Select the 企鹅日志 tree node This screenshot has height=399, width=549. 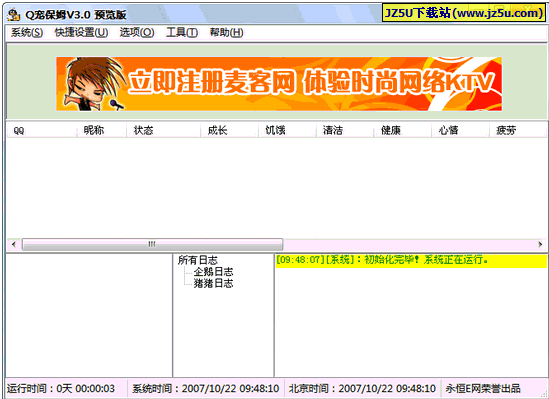pos(213,272)
